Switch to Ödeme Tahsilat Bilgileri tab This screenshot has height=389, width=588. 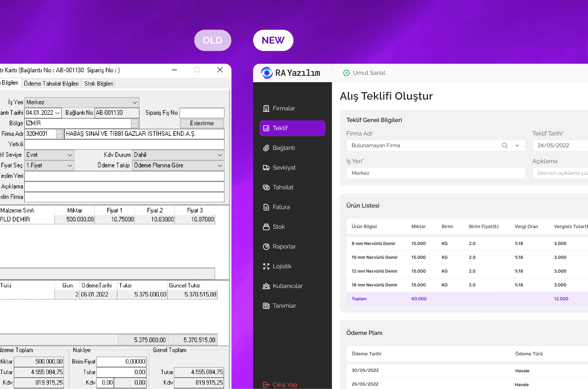51,84
